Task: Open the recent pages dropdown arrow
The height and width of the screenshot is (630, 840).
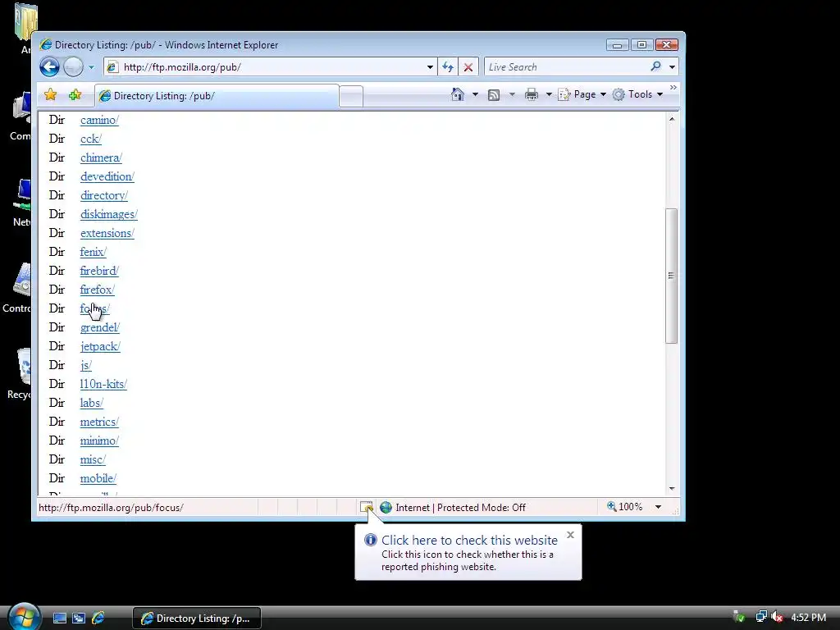Action: (x=91, y=67)
